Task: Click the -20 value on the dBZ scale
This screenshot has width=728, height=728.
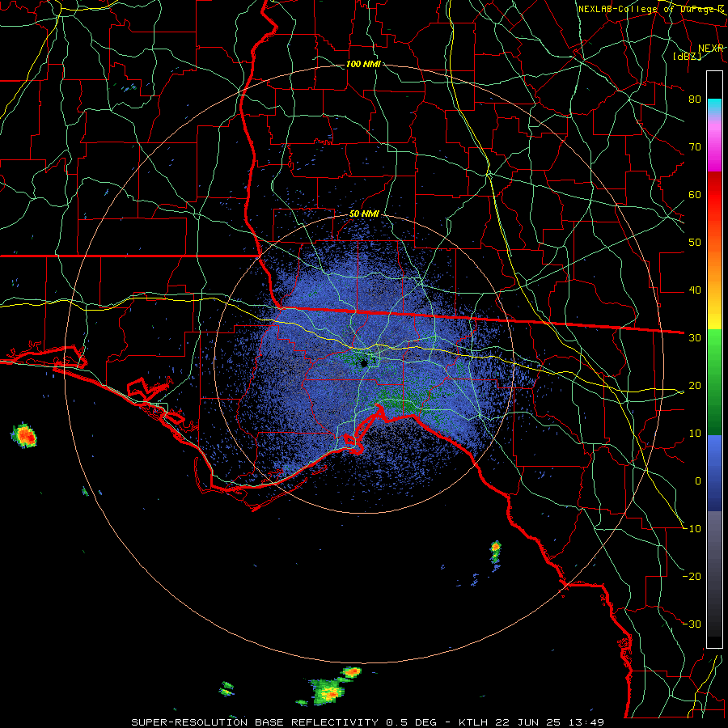Action: [692, 576]
